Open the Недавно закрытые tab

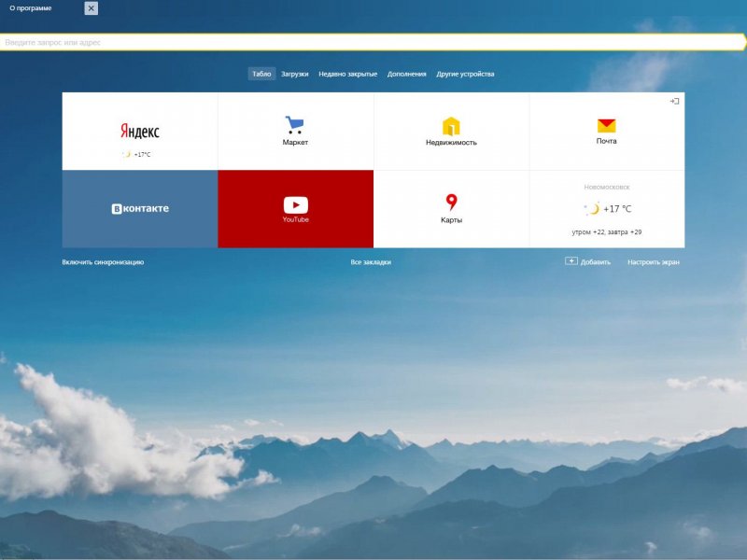click(x=347, y=74)
